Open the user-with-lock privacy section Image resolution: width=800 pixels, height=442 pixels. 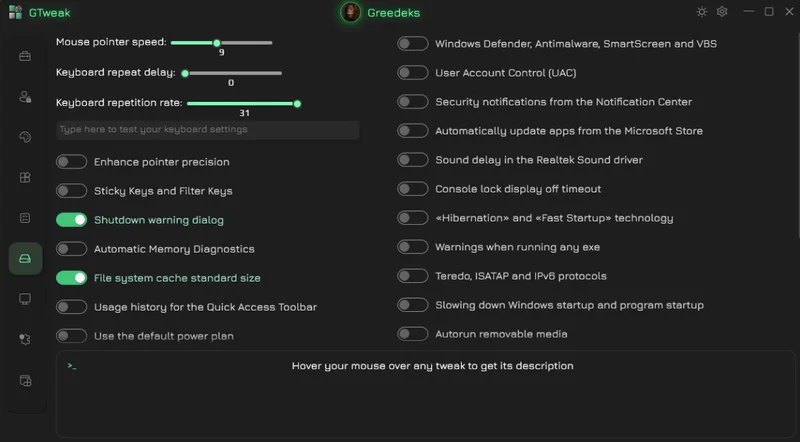(x=25, y=96)
